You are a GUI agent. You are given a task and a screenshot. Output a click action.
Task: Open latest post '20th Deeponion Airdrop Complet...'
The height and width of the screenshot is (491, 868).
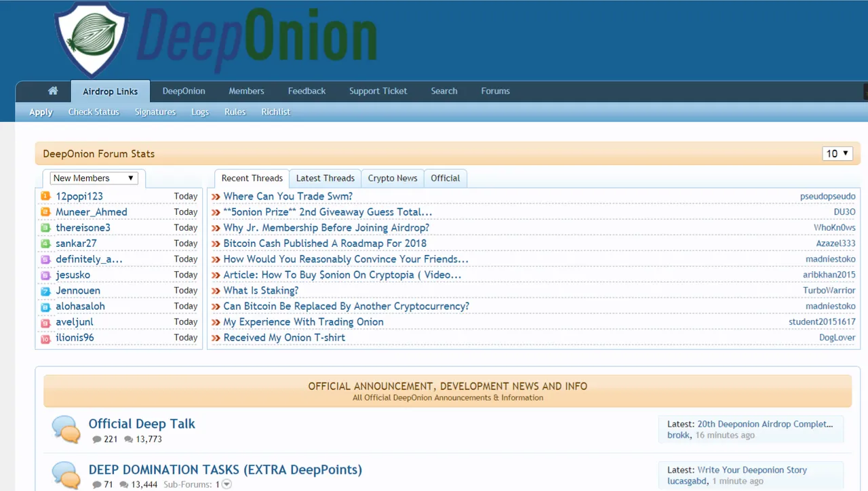[x=766, y=424]
